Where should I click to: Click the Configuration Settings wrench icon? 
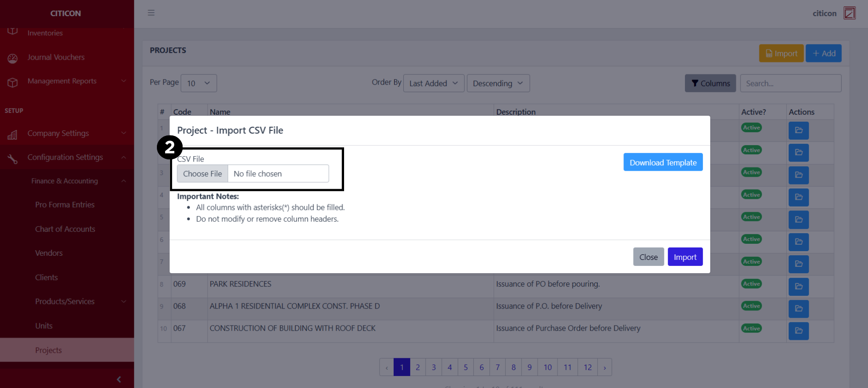pyautogui.click(x=12, y=158)
